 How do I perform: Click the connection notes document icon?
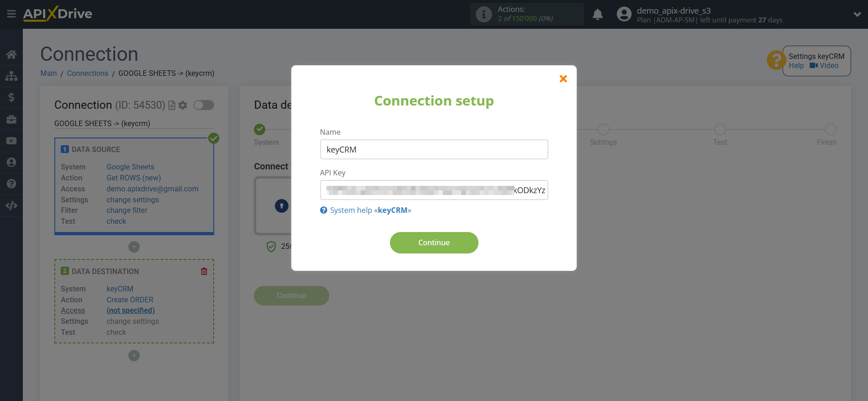click(x=172, y=105)
